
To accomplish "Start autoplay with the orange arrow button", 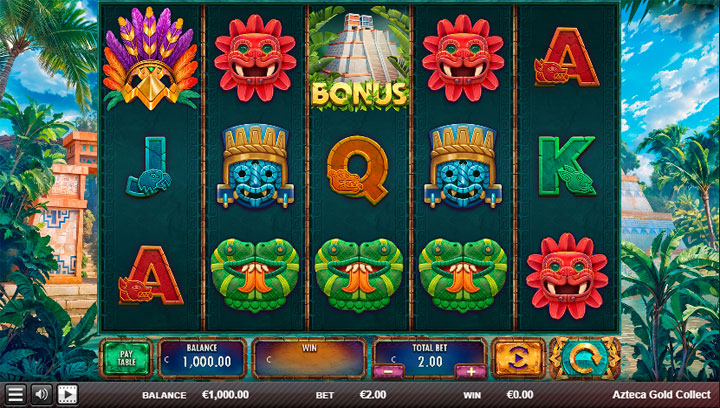I will pos(518,358).
